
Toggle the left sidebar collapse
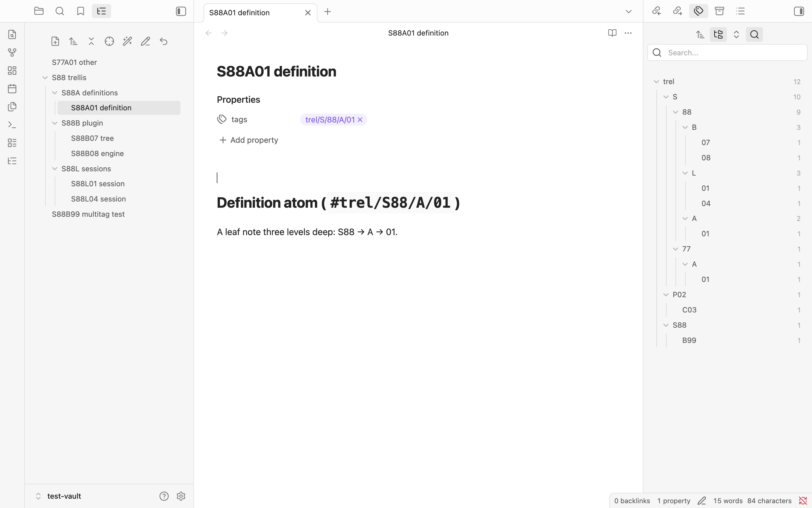pyautogui.click(x=181, y=11)
